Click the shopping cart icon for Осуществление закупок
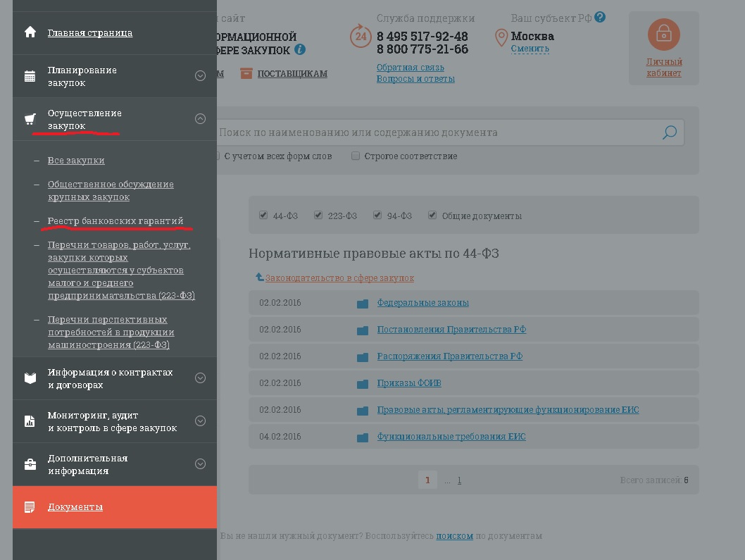 (30, 119)
